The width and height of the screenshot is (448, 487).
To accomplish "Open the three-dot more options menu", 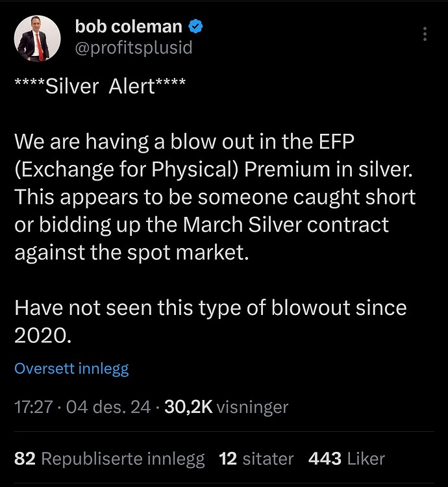I will point(425,34).
